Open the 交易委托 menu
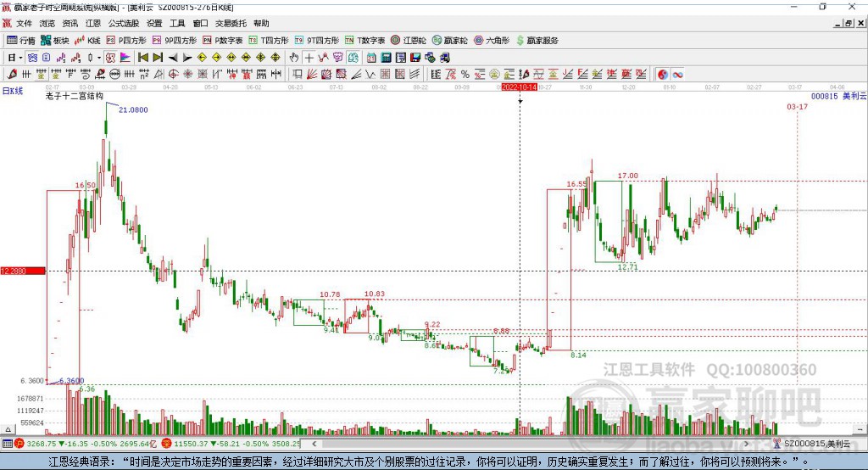Viewport: 868px width, 470px height. click(231, 23)
